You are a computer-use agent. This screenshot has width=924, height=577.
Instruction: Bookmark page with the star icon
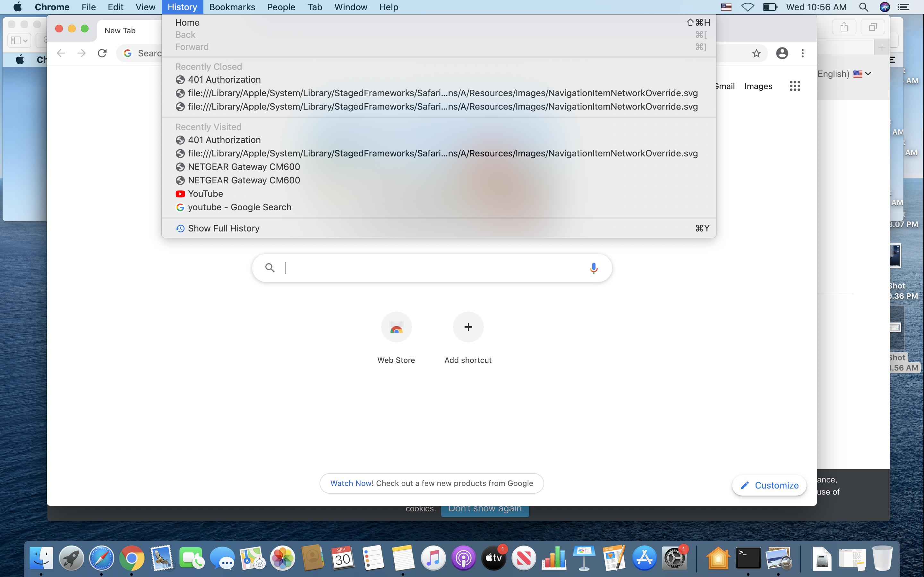click(x=756, y=53)
